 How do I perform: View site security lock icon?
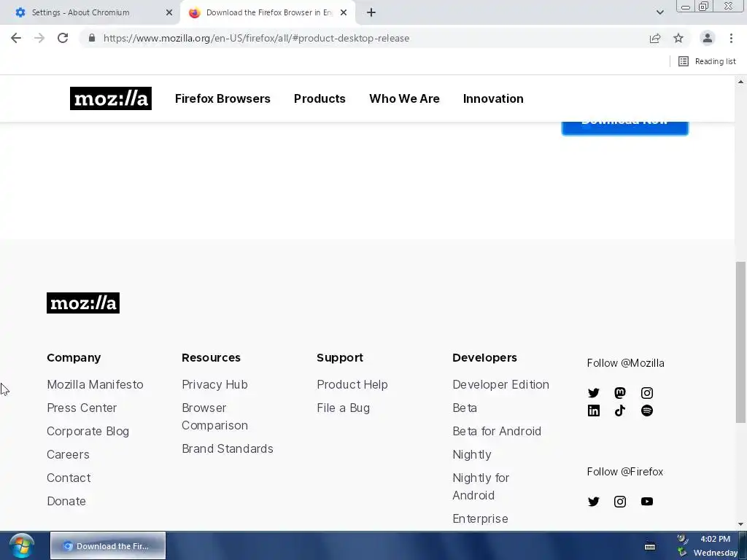pyautogui.click(x=92, y=38)
